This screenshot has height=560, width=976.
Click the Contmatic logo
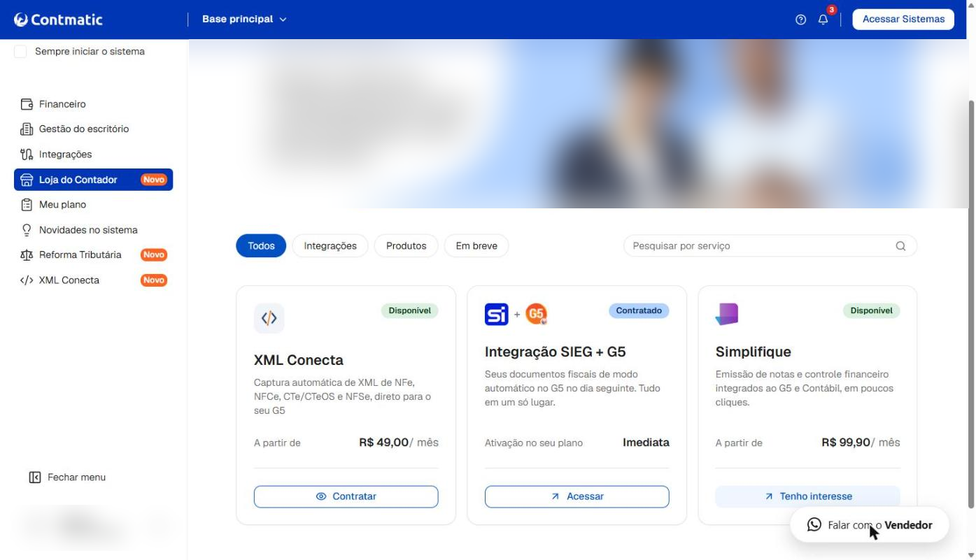point(58,20)
